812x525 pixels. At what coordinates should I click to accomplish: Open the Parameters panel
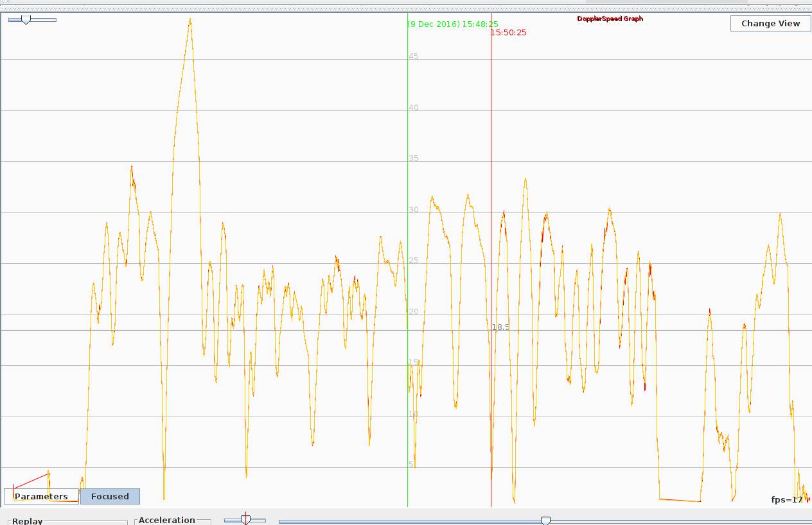pyautogui.click(x=41, y=496)
